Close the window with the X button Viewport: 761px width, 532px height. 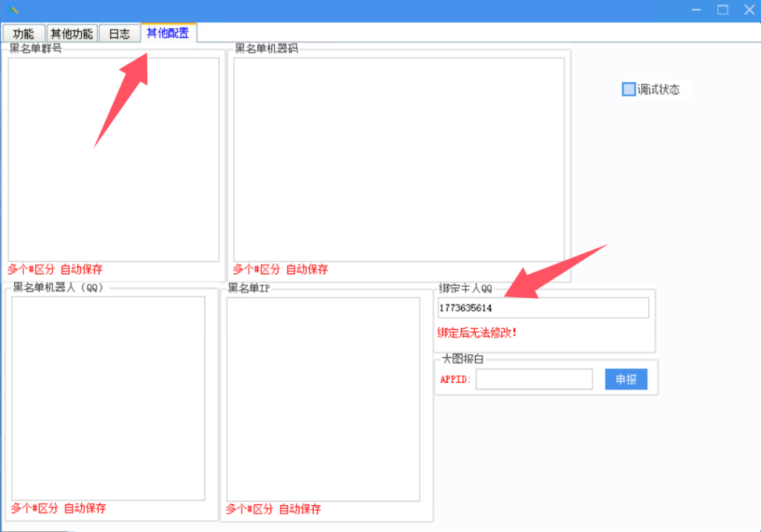[x=748, y=10]
